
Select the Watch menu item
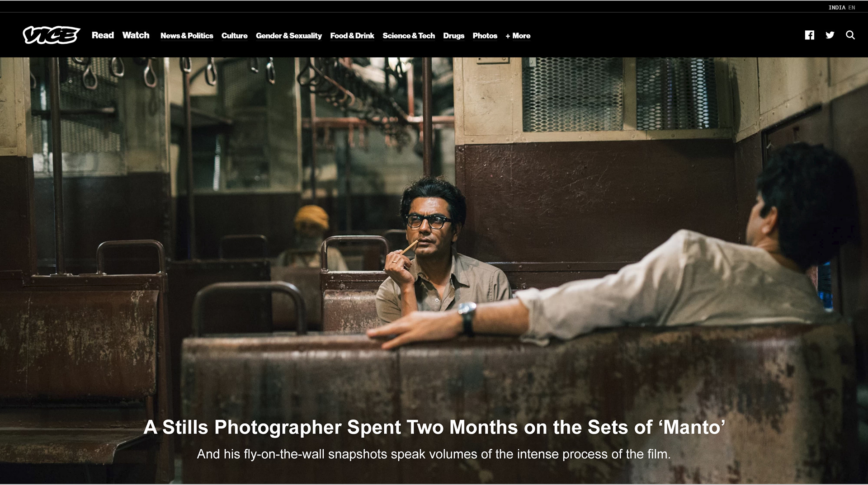pos(136,35)
